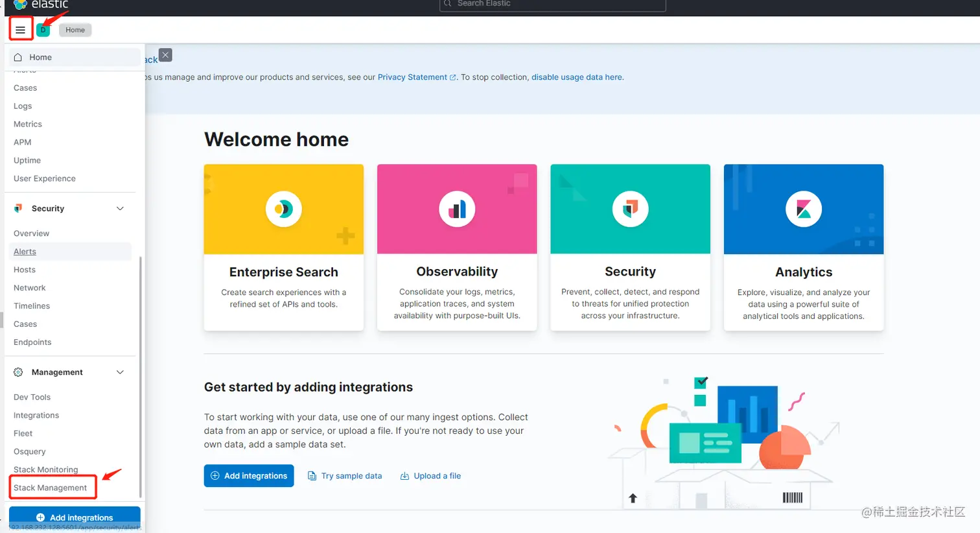Viewport: 980px width, 533px height.
Task: Open Logs in the sidebar
Action: [x=23, y=106]
